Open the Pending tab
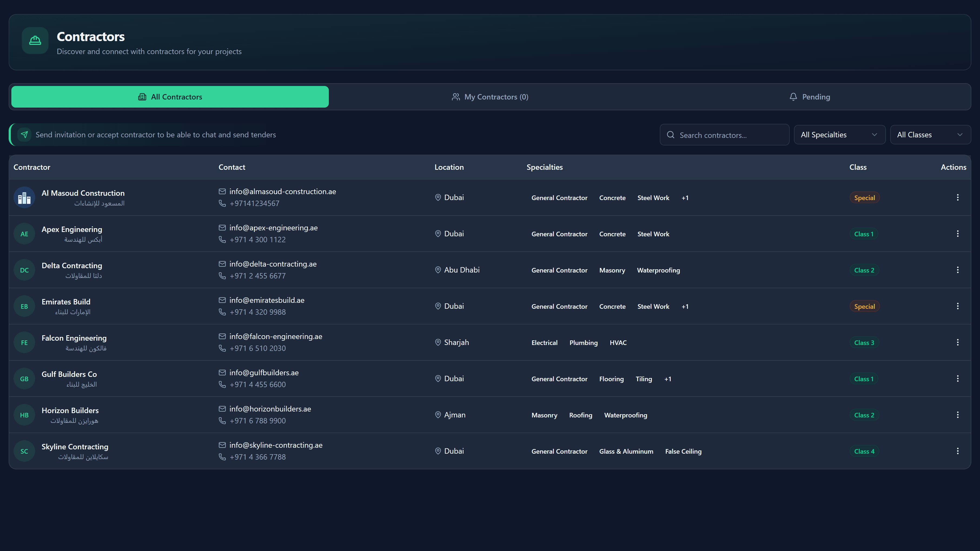980x551 pixels. (x=810, y=97)
